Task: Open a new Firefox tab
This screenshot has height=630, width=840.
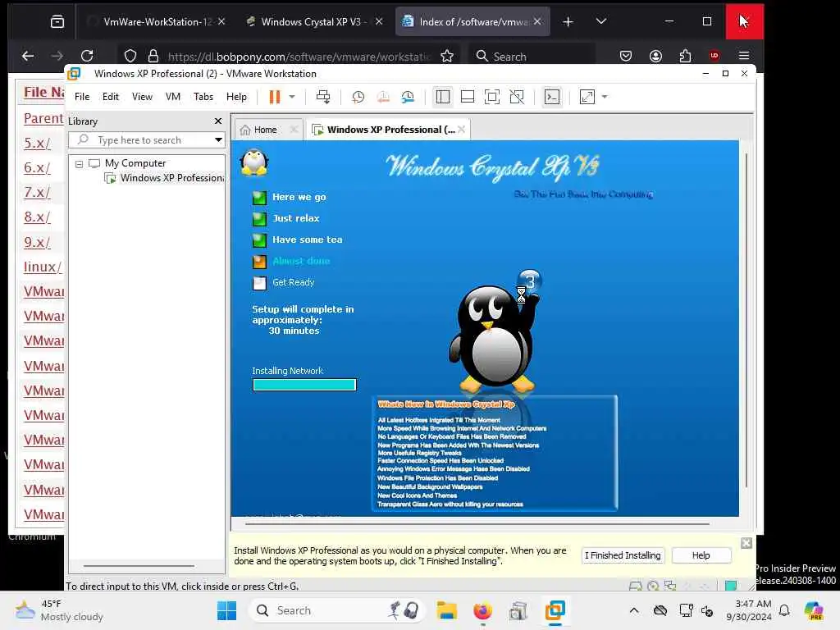Action: pyautogui.click(x=568, y=22)
